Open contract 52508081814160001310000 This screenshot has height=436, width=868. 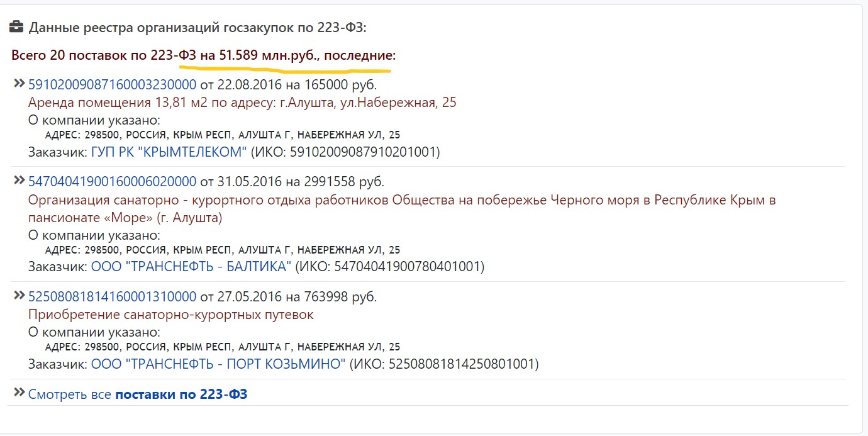(x=113, y=296)
